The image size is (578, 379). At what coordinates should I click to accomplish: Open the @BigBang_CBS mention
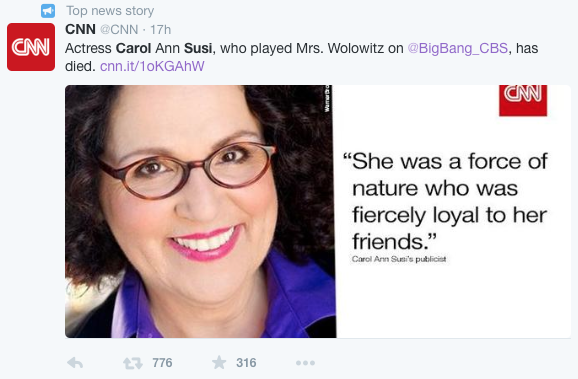coord(457,48)
